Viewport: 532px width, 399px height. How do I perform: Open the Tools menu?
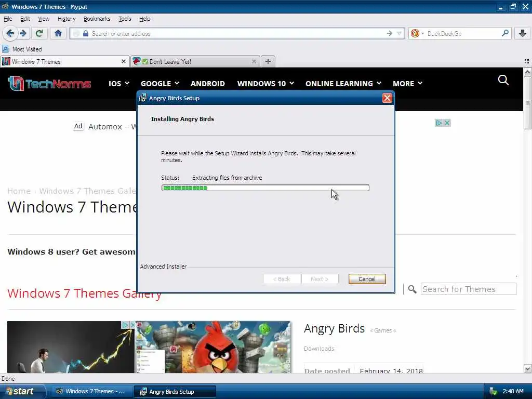(125, 19)
